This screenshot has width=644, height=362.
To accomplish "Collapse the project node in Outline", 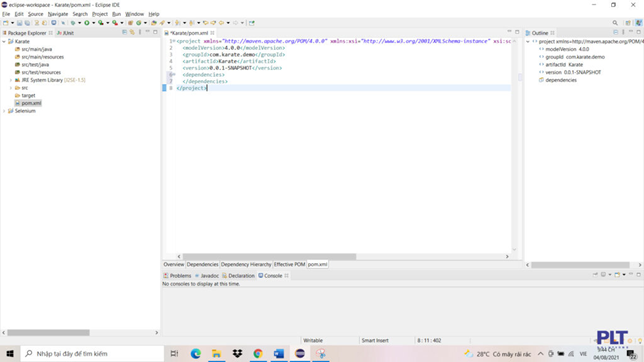I will pos(528,42).
